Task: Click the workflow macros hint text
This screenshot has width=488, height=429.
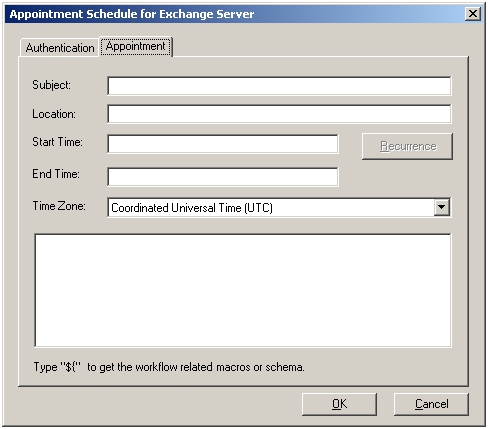Action: click(169, 367)
